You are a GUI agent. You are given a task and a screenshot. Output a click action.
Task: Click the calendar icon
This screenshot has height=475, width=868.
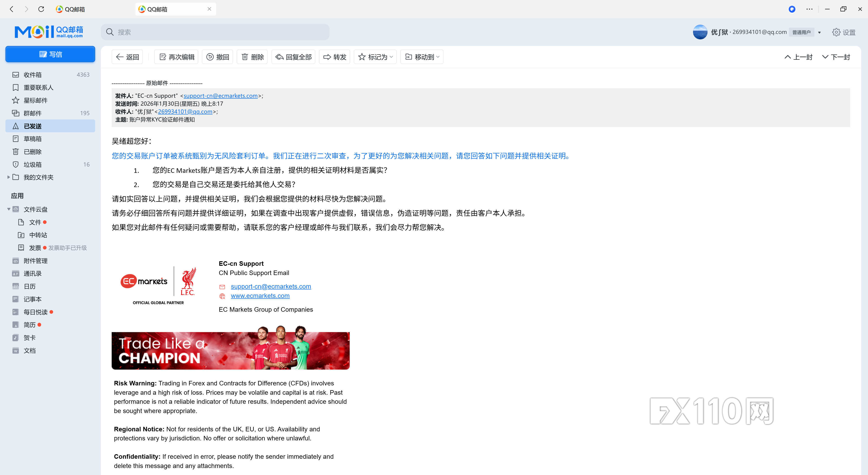(16, 286)
